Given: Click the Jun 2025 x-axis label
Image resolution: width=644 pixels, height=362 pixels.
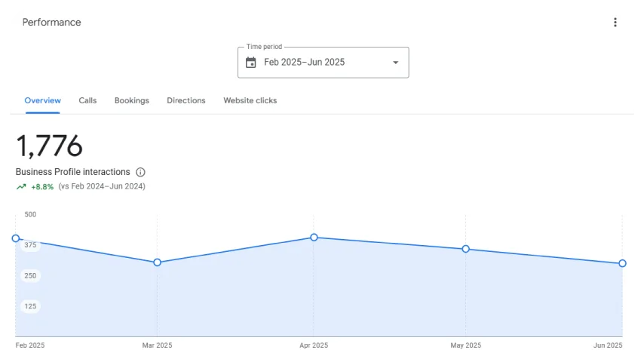Looking at the screenshot, I should click(608, 345).
